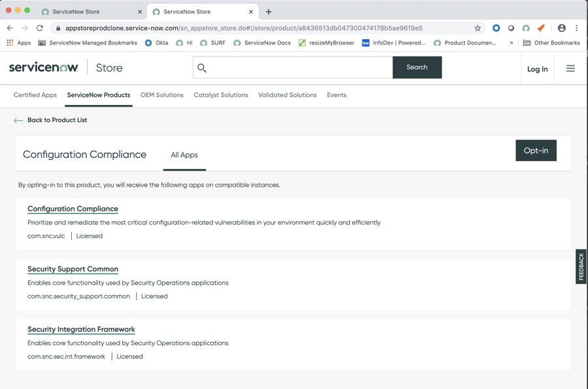Open the hamburger menu

click(570, 69)
